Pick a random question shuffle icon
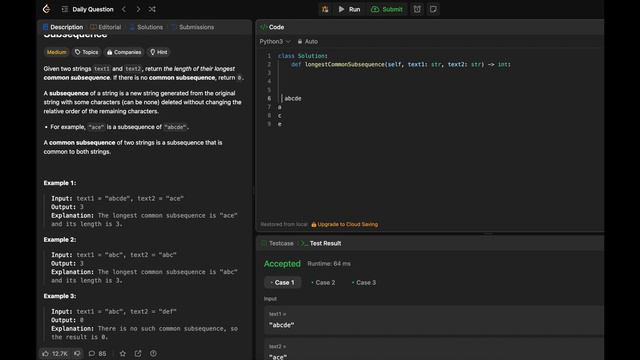 point(152,9)
